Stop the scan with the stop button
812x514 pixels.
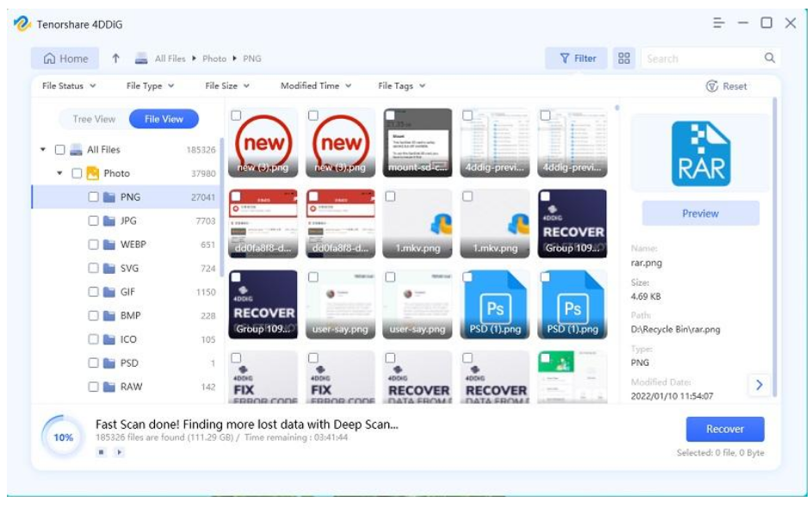point(102,452)
